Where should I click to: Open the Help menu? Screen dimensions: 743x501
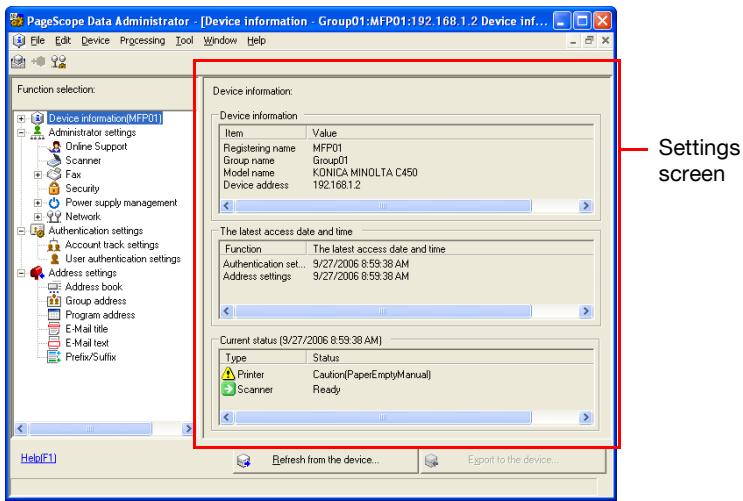point(256,41)
